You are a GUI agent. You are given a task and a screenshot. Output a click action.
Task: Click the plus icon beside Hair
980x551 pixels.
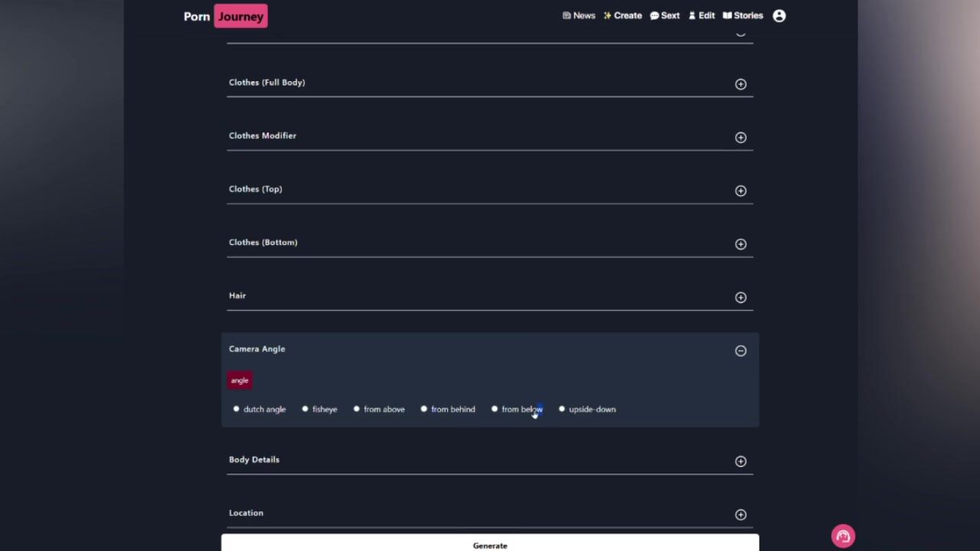pyautogui.click(x=740, y=298)
